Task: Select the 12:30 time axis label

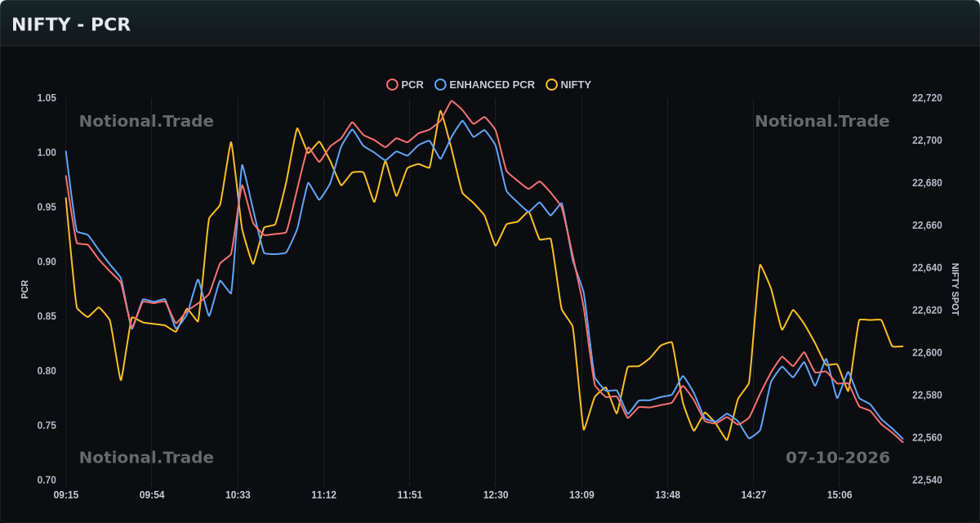Action: point(496,495)
